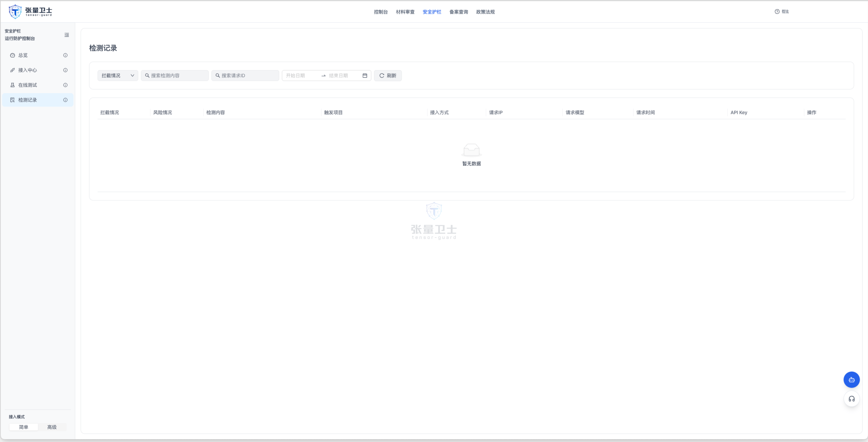Go to 政策法规 in top navigation
Screen dimensions: 868x442
485,12
